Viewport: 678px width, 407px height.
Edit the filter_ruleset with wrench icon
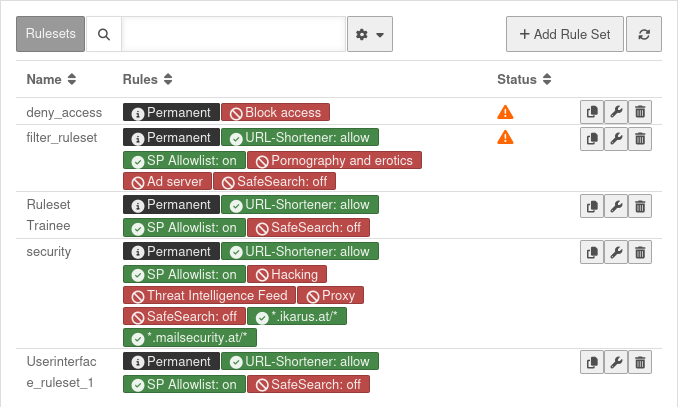click(616, 138)
